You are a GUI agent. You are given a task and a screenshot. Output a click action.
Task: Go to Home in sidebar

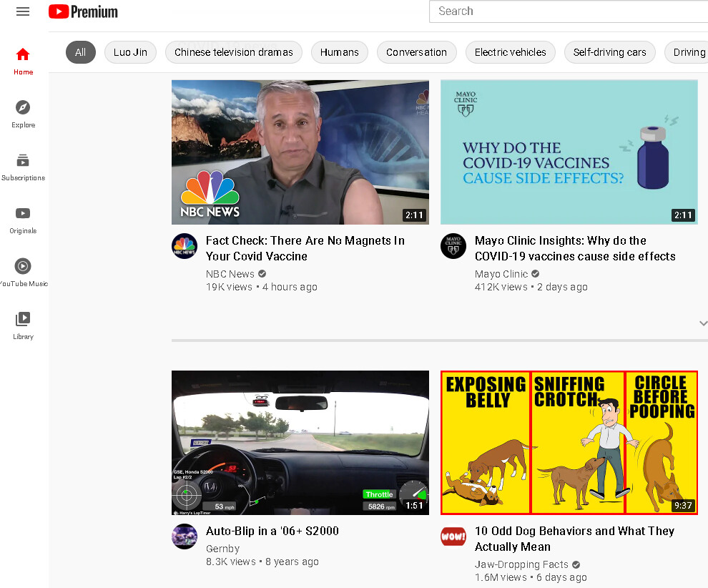click(x=23, y=60)
